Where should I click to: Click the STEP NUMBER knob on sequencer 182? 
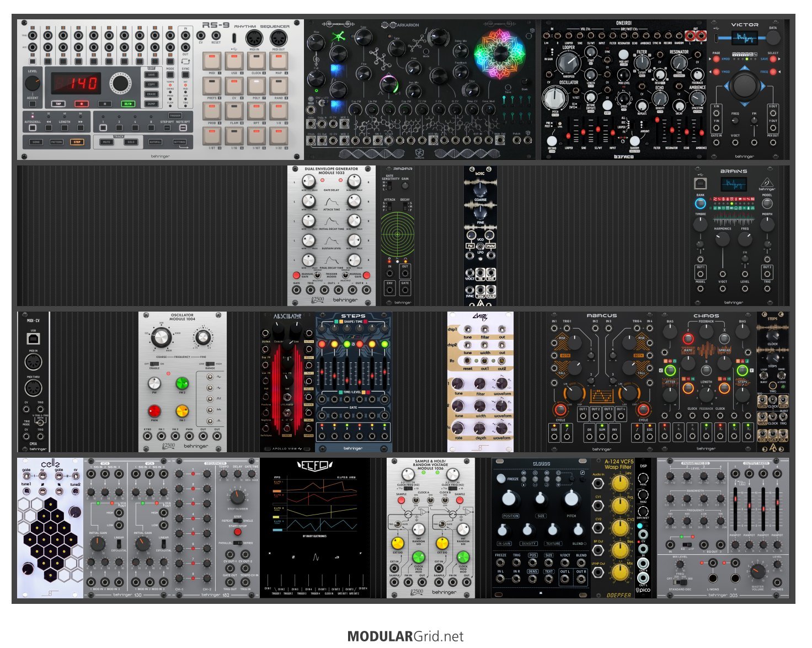(x=237, y=496)
